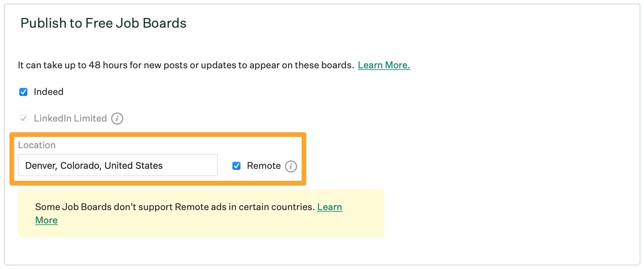The width and height of the screenshot is (644, 269).
Task: Click the yellow remote ads notice box
Action: tap(201, 213)
